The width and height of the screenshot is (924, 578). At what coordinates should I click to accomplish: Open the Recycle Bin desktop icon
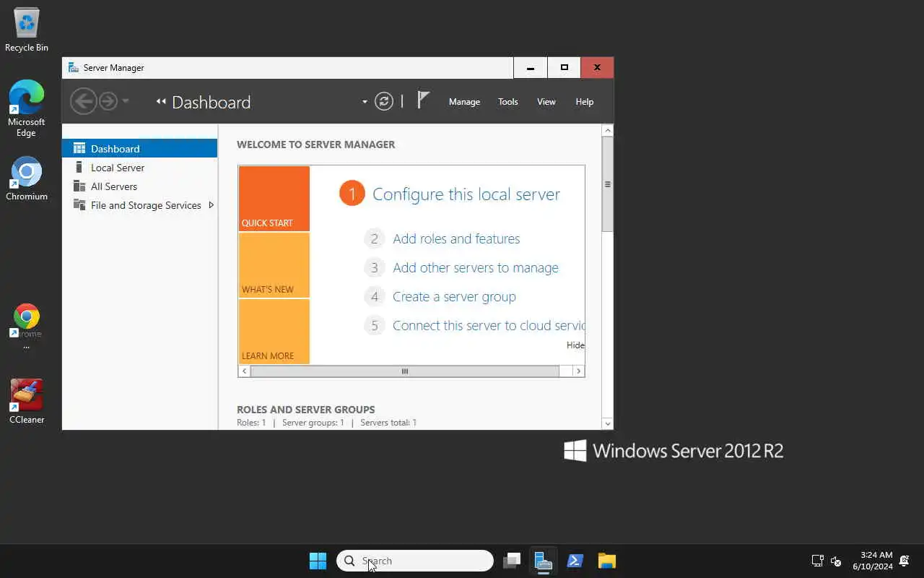(x=27, y=30)
